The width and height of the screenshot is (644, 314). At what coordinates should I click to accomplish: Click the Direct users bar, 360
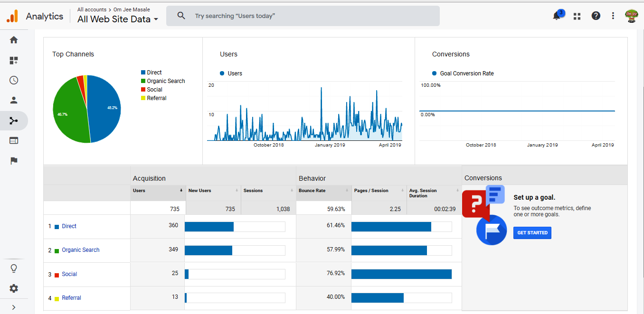click(x=209, y=226)
